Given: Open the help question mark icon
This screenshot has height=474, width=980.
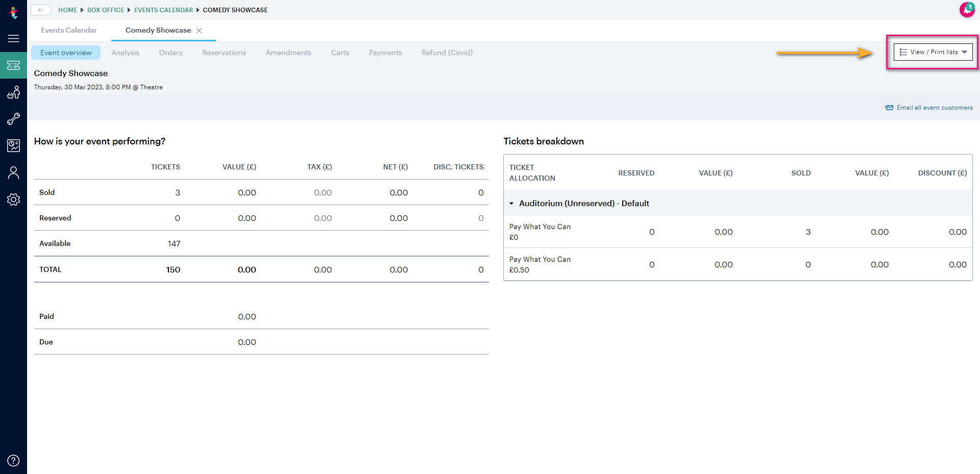Looking at the screenshot, I should 13,461.
